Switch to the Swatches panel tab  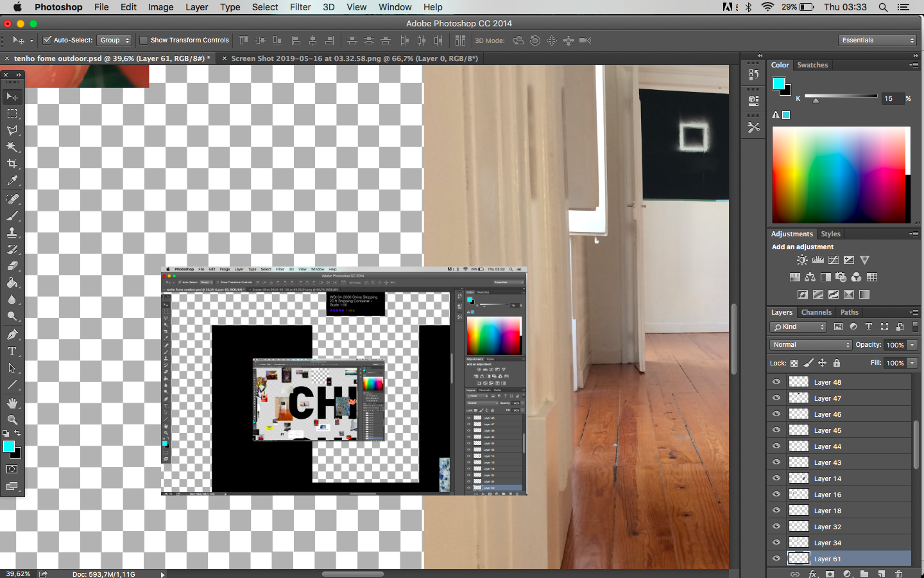[x=812, y=65]
